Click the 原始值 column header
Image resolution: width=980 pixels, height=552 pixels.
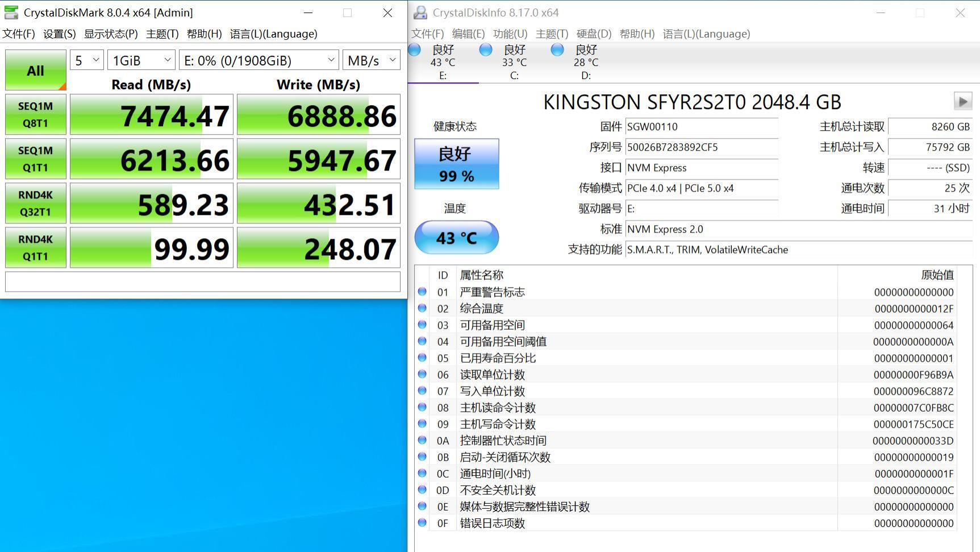point(898,275)
